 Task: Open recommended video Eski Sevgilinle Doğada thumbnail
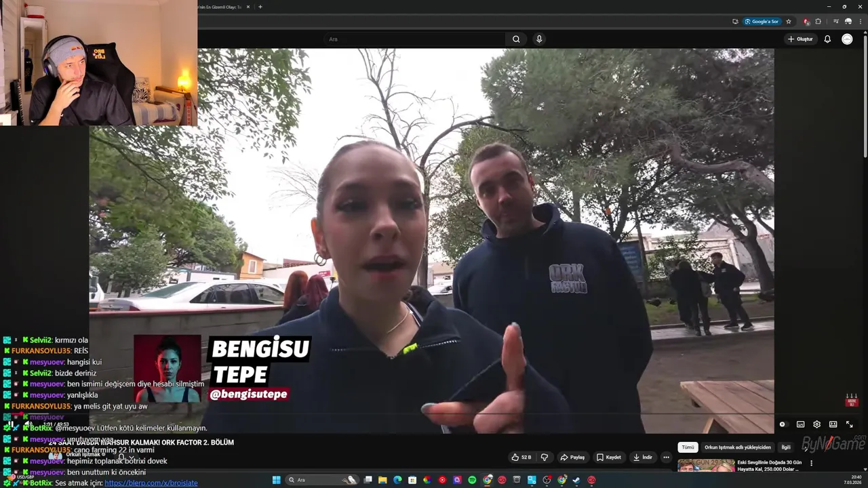point(706,466)
